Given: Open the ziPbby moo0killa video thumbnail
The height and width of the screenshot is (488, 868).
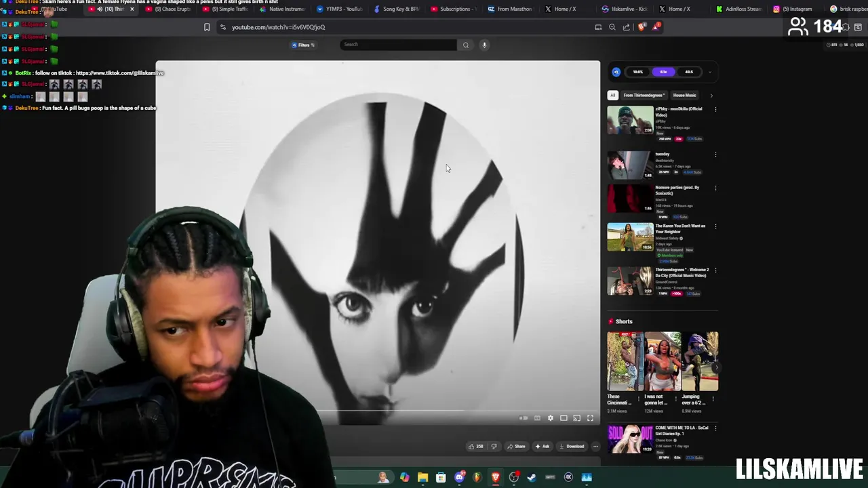Looking at the screenshot, I should (x=630, y=120).
